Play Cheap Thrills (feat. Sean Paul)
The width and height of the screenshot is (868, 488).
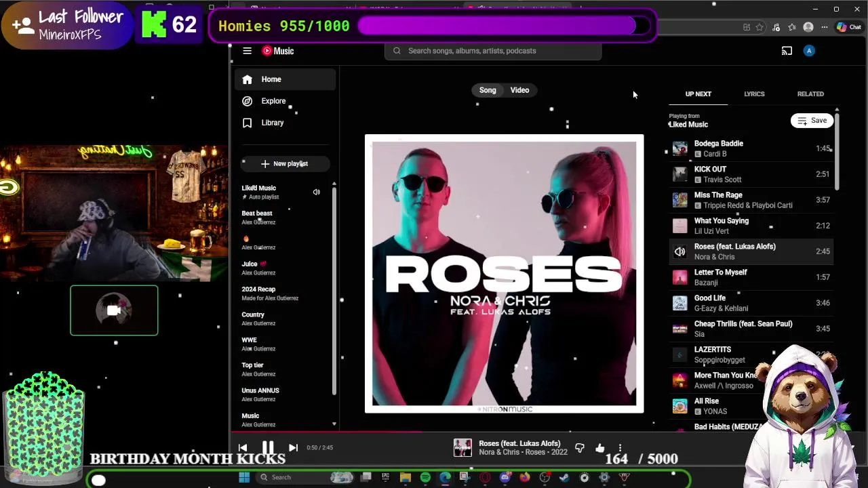point(751,329)
